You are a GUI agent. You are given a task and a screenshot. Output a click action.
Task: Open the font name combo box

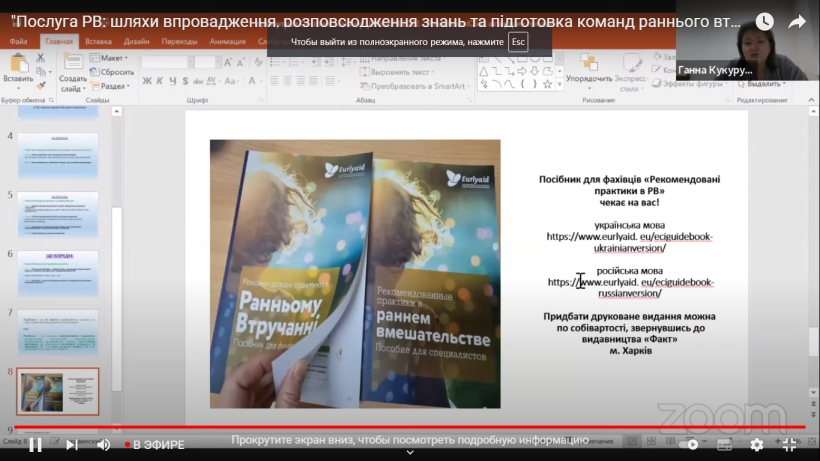click(x=167, y=62)
